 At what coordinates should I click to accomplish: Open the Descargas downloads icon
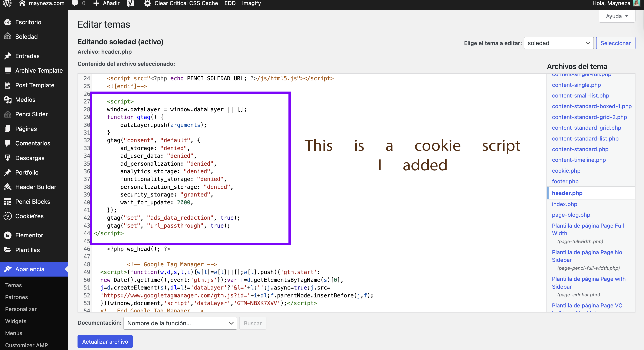coord(8,158)
